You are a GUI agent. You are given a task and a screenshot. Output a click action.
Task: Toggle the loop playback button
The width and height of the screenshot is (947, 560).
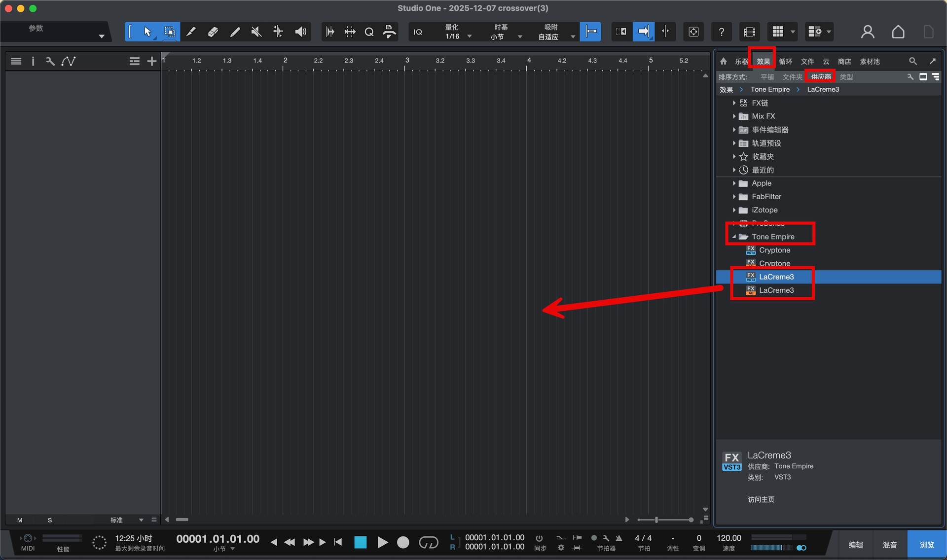428,542
